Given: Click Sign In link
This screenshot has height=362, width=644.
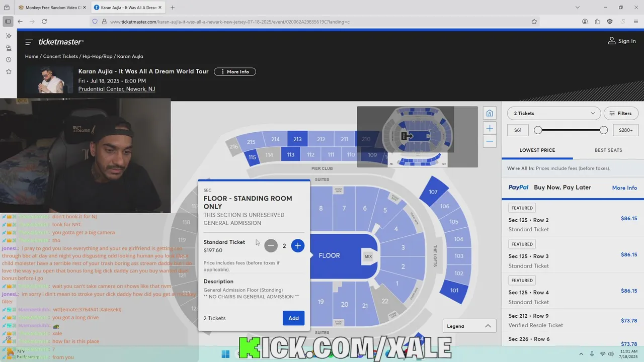Looking at the screenshot, I should coord(627,41).
